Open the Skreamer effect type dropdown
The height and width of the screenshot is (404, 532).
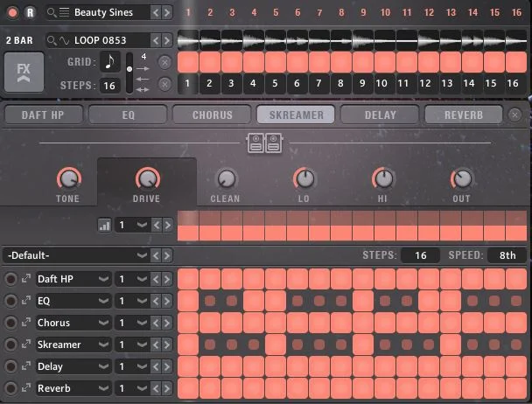pyautogui.click(x=73, y=345)
